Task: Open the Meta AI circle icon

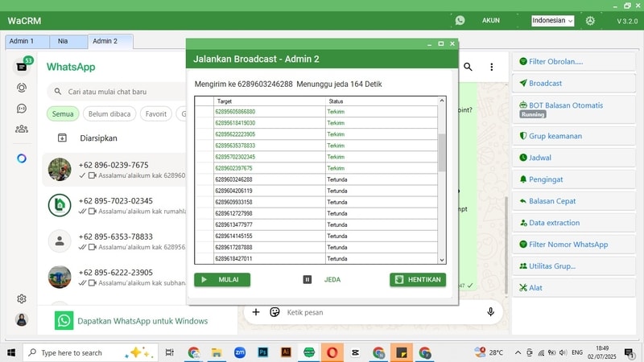Action: coord(22,158)
